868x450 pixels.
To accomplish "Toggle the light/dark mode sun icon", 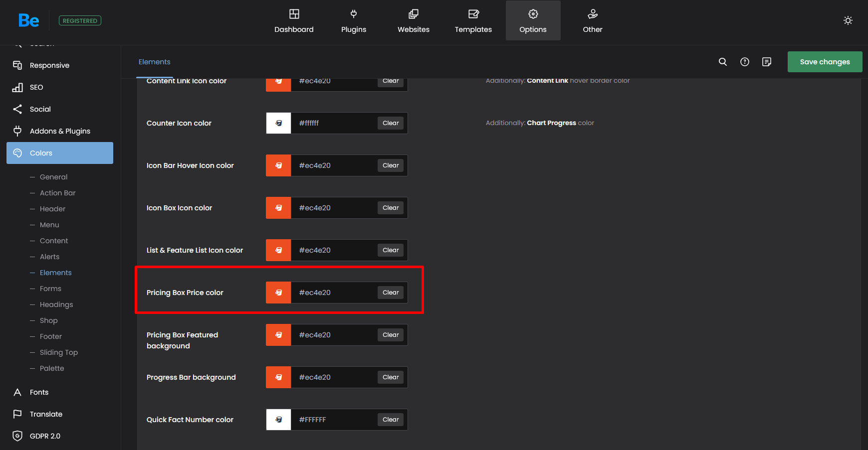I will 848,20.
